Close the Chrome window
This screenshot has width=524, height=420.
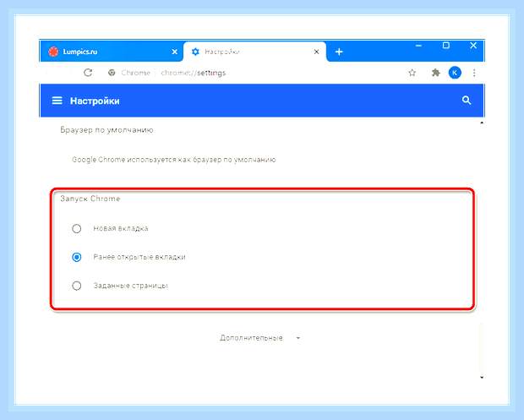coord(473,46)
